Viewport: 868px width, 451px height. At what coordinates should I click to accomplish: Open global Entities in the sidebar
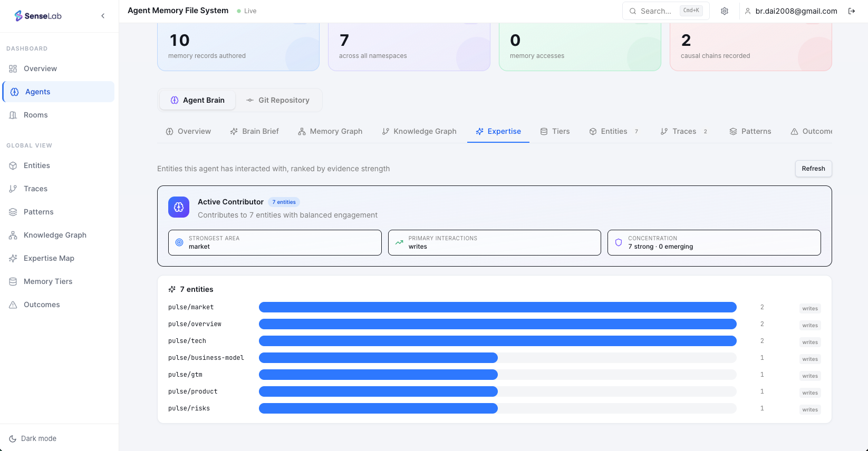coord(58,165)
